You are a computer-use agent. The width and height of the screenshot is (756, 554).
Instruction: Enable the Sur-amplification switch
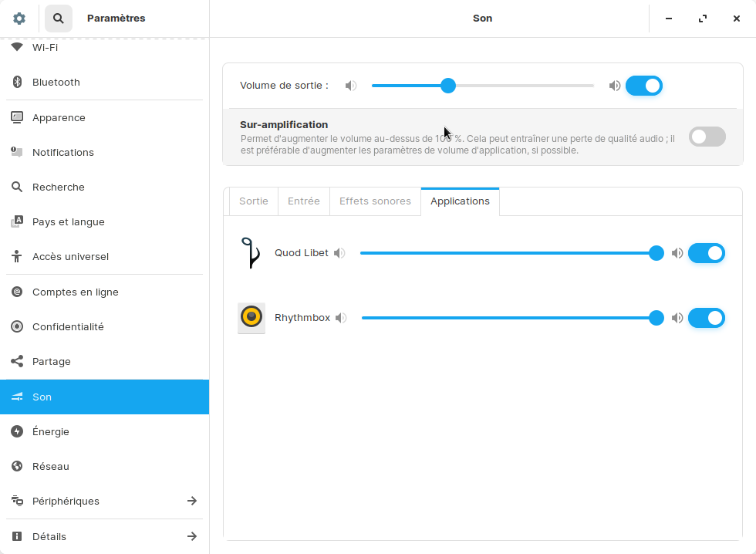[707, 137]
